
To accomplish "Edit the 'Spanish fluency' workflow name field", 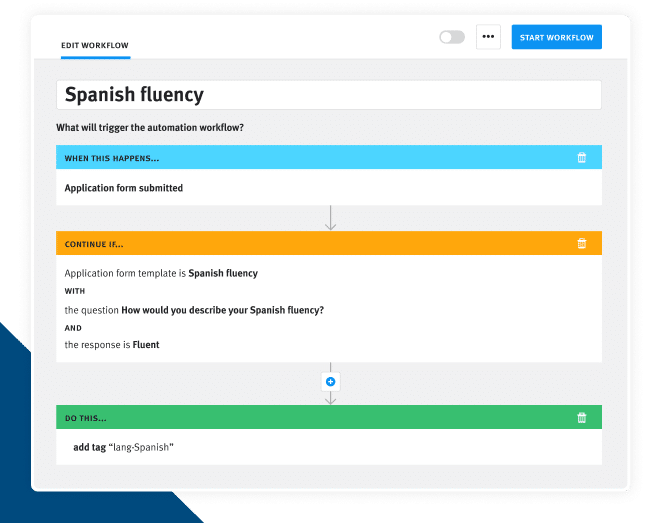I will pyautogui.click(x=329, y=95).
